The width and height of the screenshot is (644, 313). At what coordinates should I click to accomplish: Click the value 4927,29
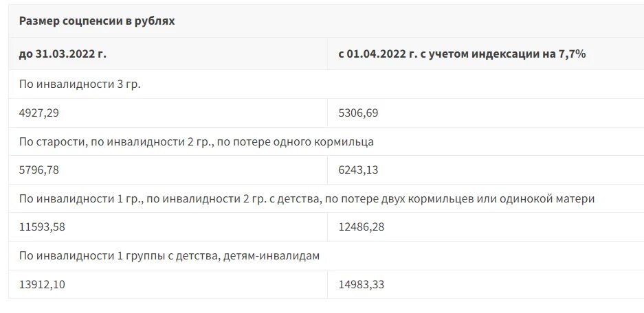coord(39,113)
